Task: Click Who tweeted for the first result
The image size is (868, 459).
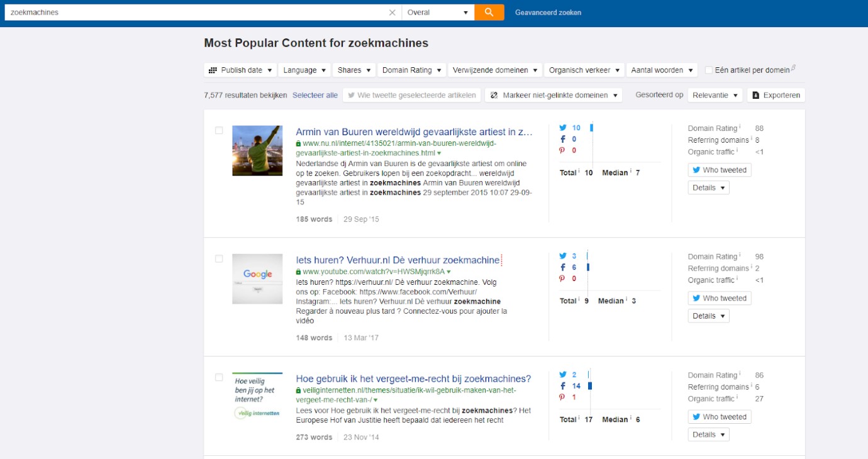Action: click(719, 170)
